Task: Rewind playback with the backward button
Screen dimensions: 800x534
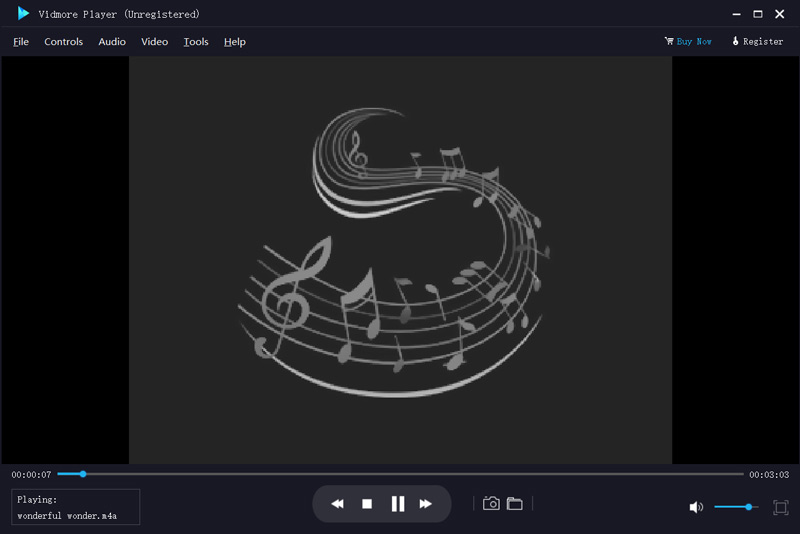Action: [x=338, y=504]
